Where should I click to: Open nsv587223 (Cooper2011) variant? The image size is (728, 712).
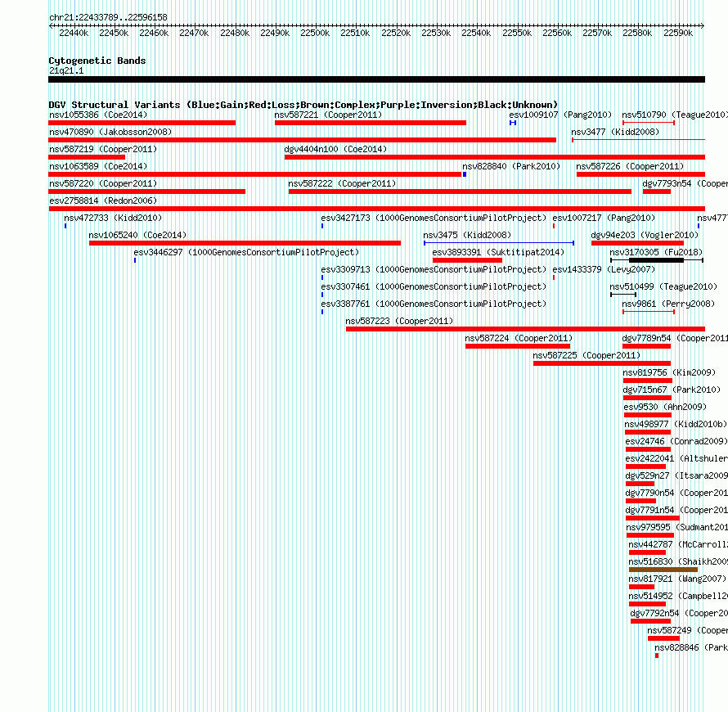(x=525, y=329)
